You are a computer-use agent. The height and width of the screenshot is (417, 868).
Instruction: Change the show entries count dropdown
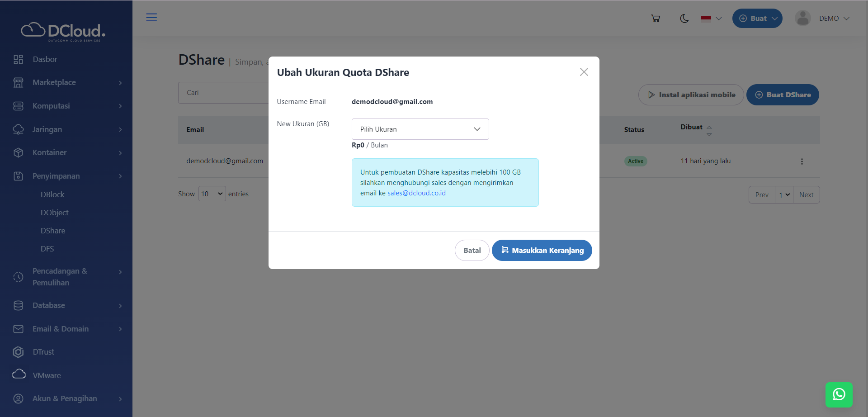212,194
